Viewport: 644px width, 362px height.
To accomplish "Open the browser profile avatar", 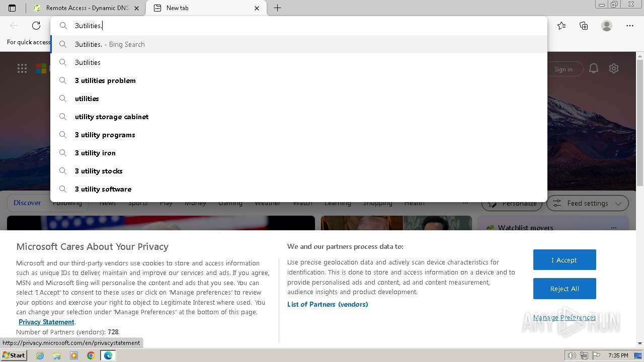I will coord(607,26).
